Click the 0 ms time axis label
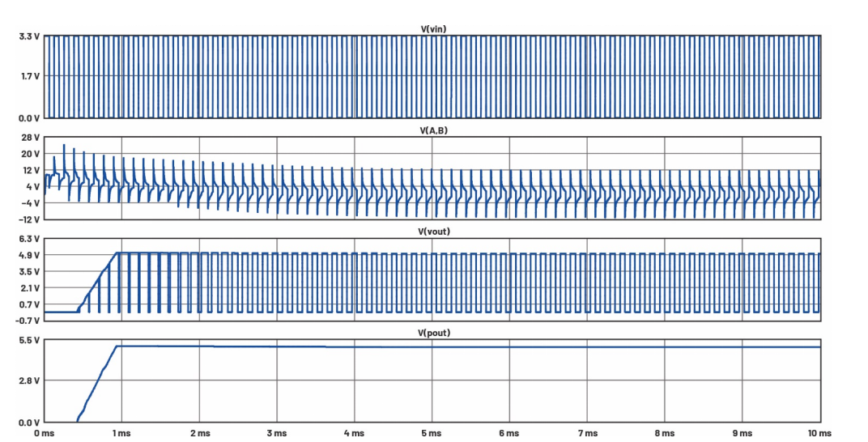 point(44,434)
